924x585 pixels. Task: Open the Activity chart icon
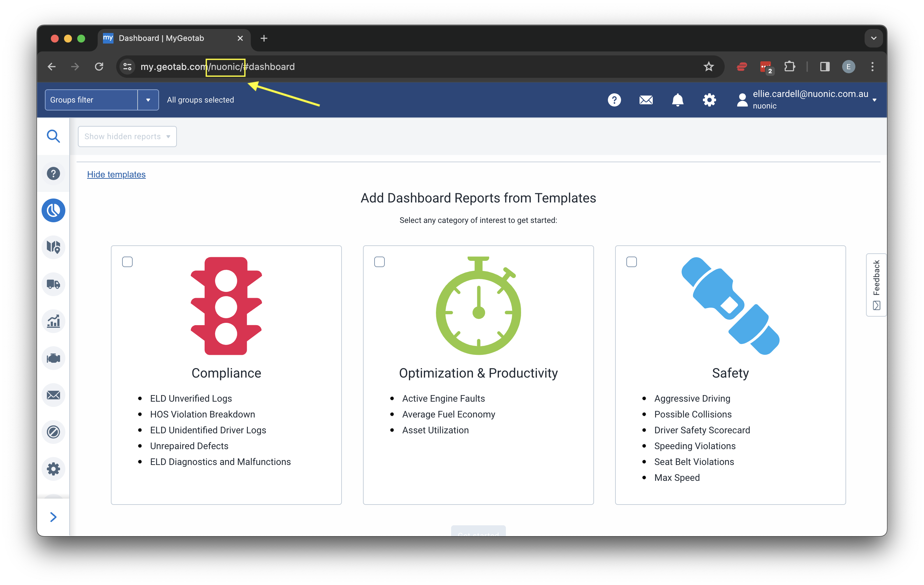pos(53,321)
